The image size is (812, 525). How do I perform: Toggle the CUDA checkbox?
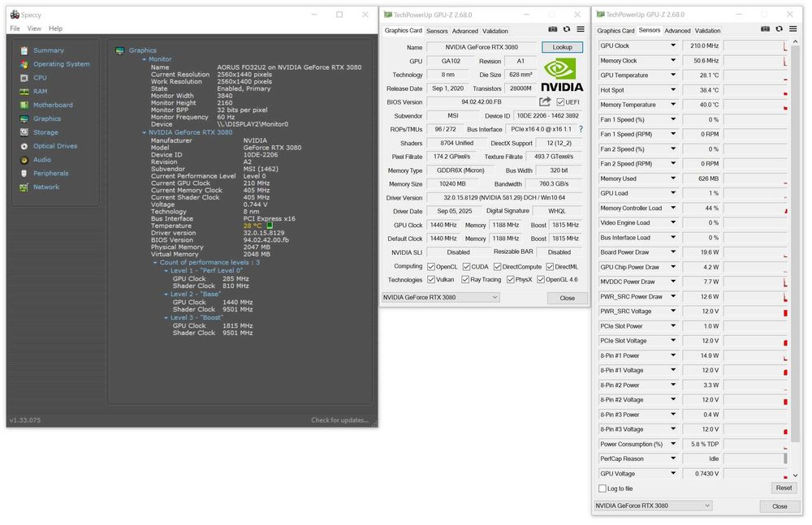466,267
